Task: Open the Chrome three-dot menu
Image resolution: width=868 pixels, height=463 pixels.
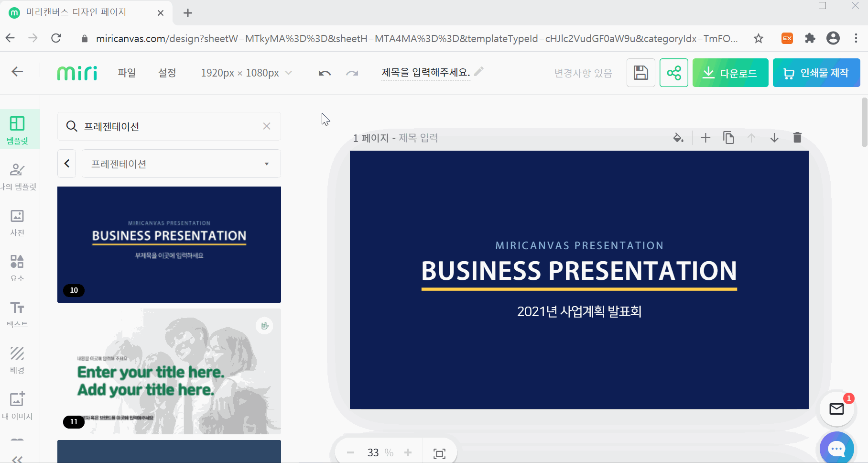Action: pos(856,38)
